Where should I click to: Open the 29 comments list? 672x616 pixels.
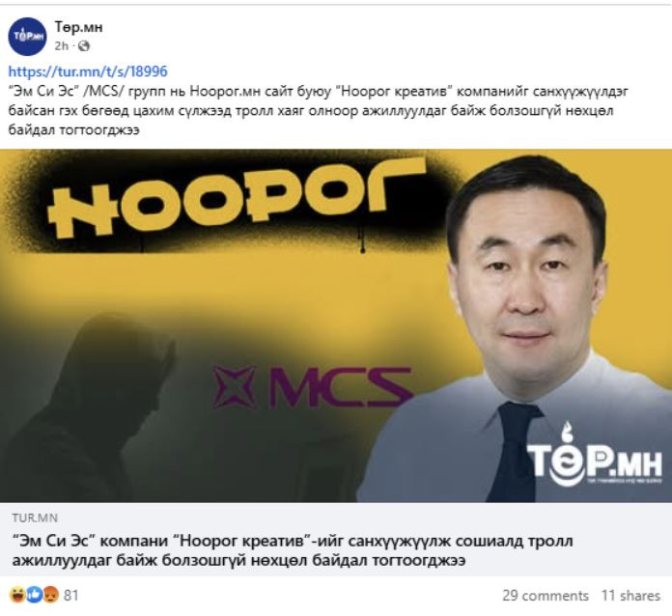(x=546, y=596)
